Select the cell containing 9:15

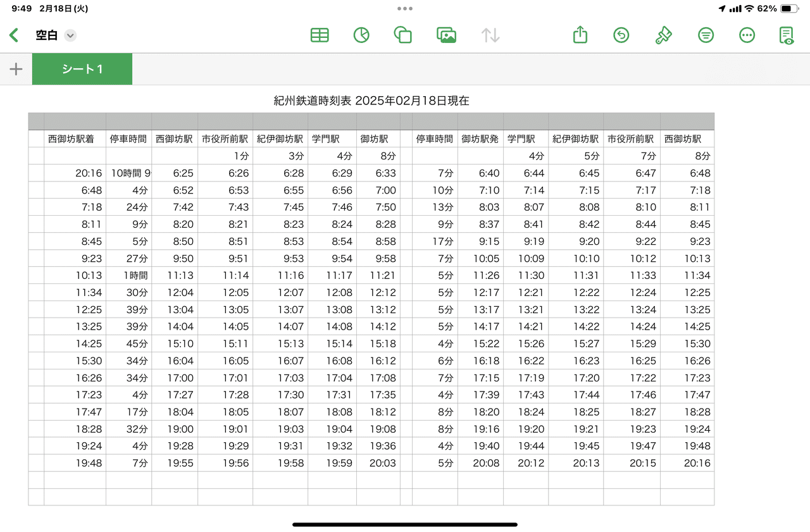480,242
